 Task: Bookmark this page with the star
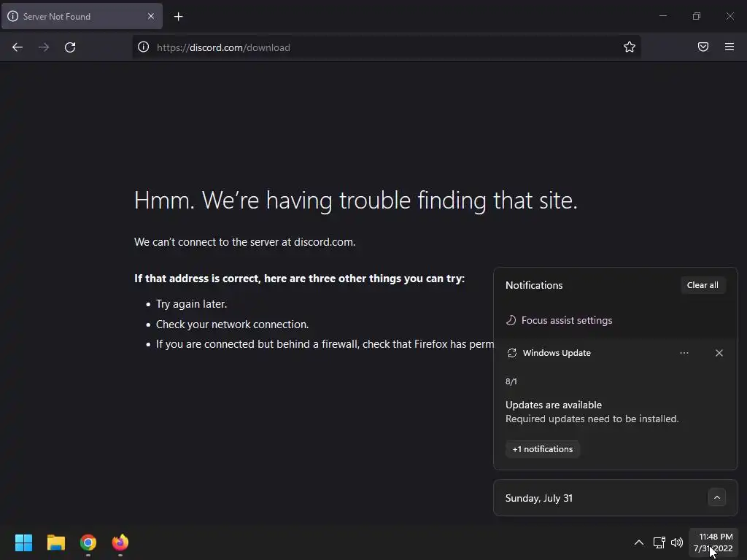pyautogui.click(x=630, y=47)
